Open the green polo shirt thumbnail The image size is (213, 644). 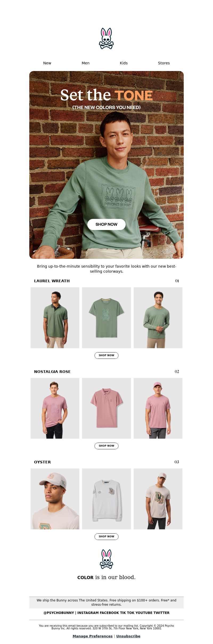click(x=55, y=318)
